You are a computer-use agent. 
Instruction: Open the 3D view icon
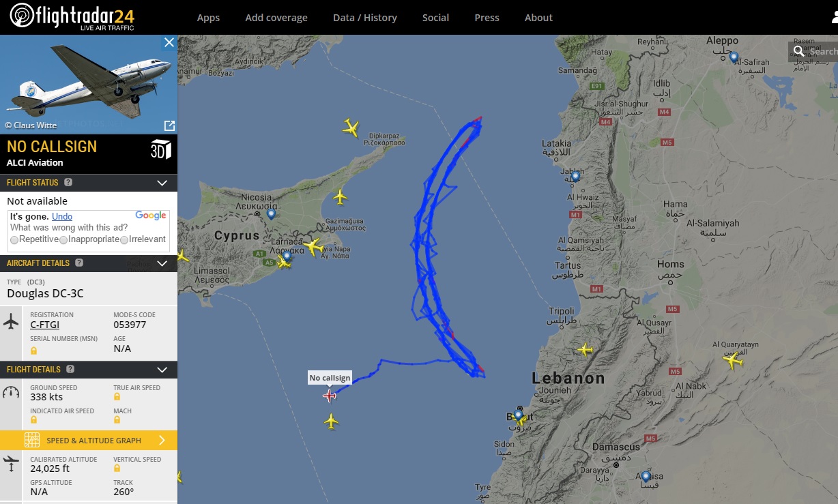click(x=161, y=149)
